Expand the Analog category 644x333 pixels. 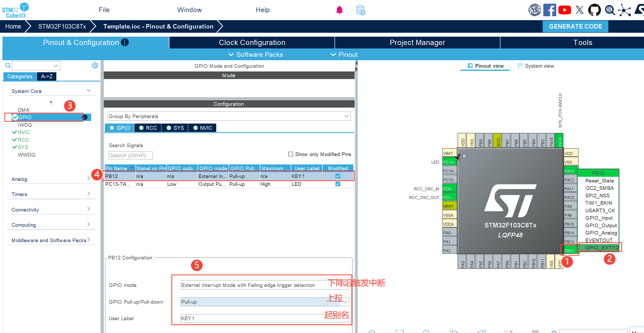(51, 179)
